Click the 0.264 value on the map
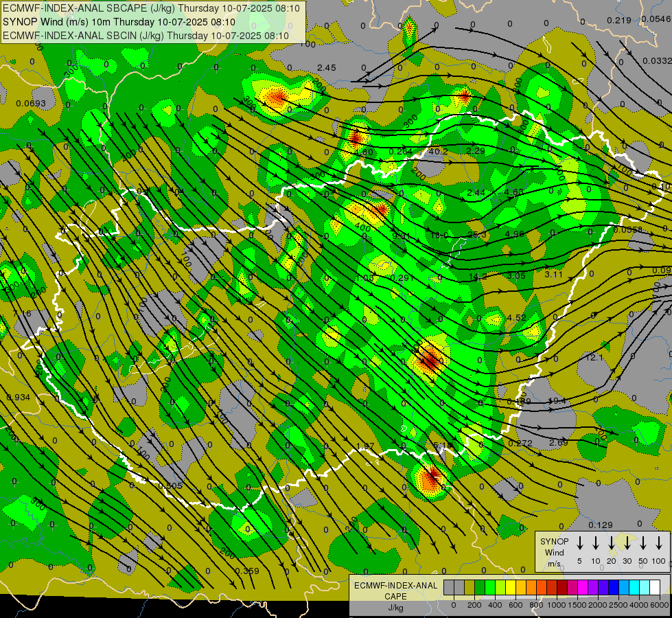The height and width of the screenshot is (618, 672). coord(401,151)
